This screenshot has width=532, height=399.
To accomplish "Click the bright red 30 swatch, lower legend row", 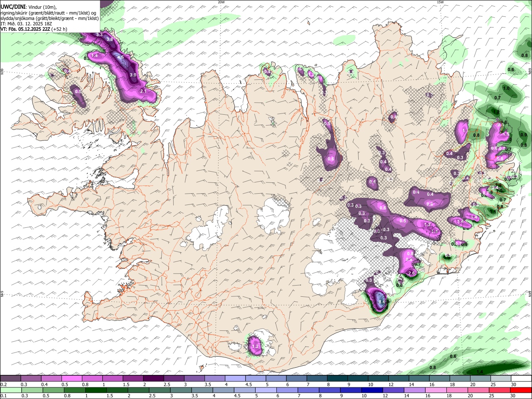I will (x=522, y=390).
